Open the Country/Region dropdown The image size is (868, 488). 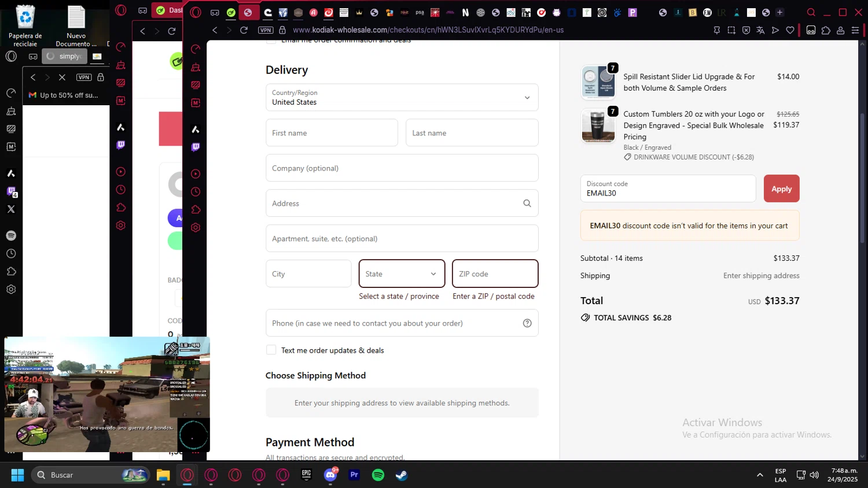[x=402, y=98]
